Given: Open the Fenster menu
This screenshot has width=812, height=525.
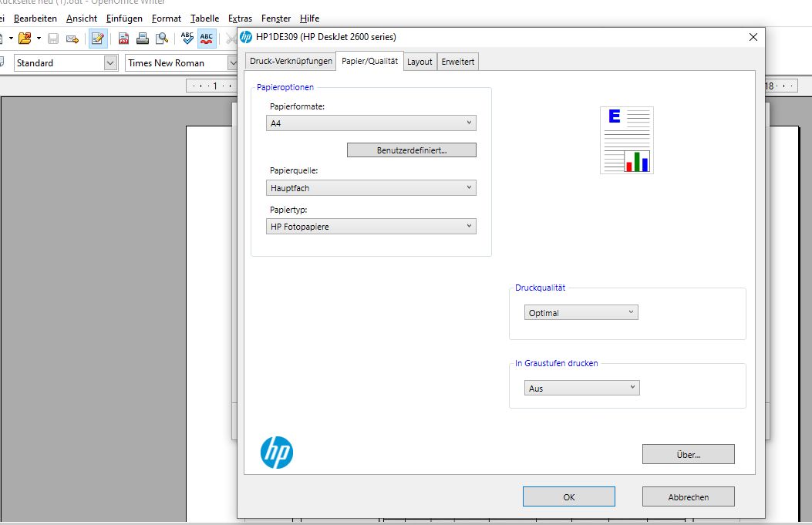Looking at the screenshot, I should tap(276, 19).
